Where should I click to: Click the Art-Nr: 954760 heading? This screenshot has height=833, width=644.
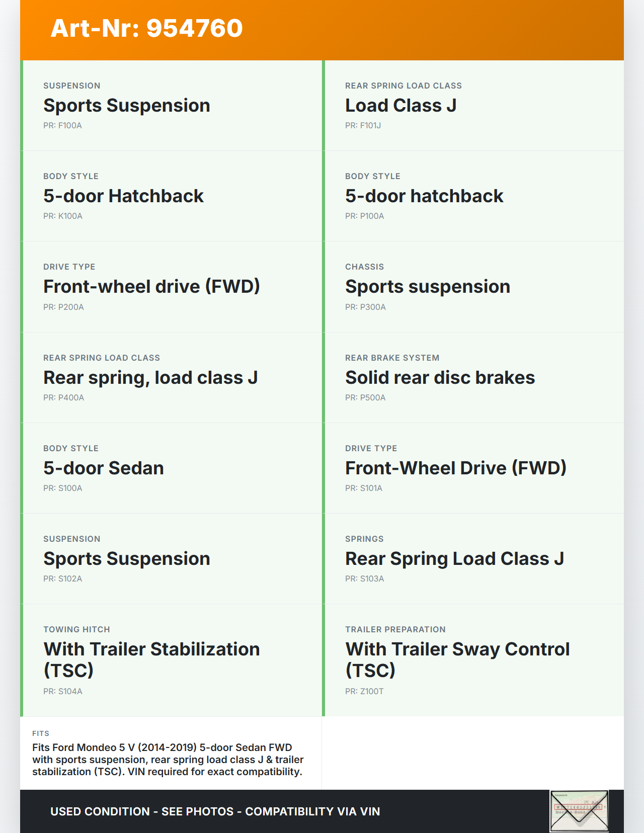click(146, 28)
